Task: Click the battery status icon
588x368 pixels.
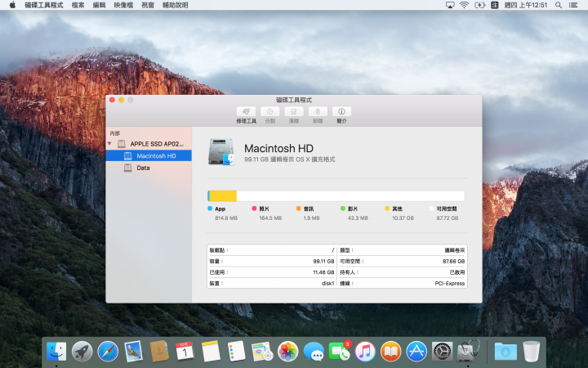Action: coord(479,5)
